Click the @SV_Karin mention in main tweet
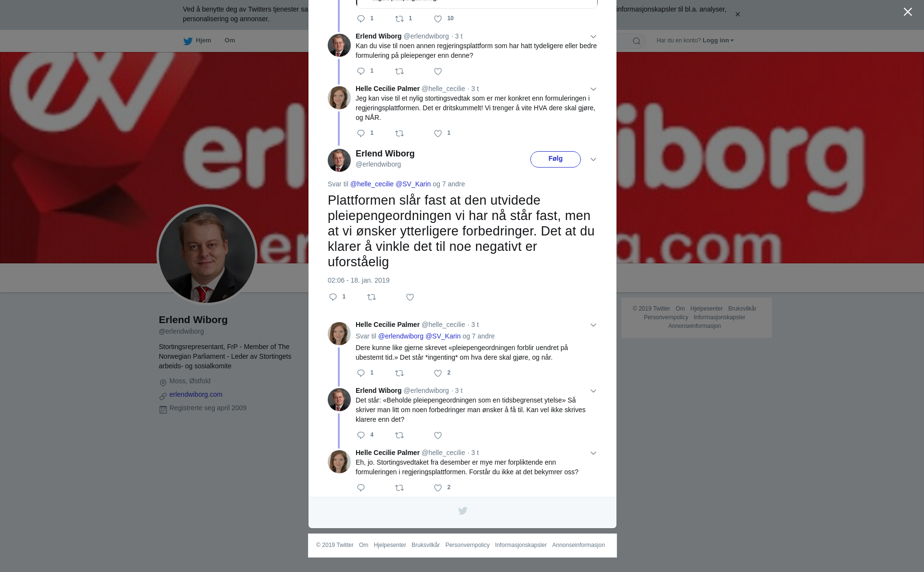Viewport: 924px width, 572px height. (x=413, y=184)
